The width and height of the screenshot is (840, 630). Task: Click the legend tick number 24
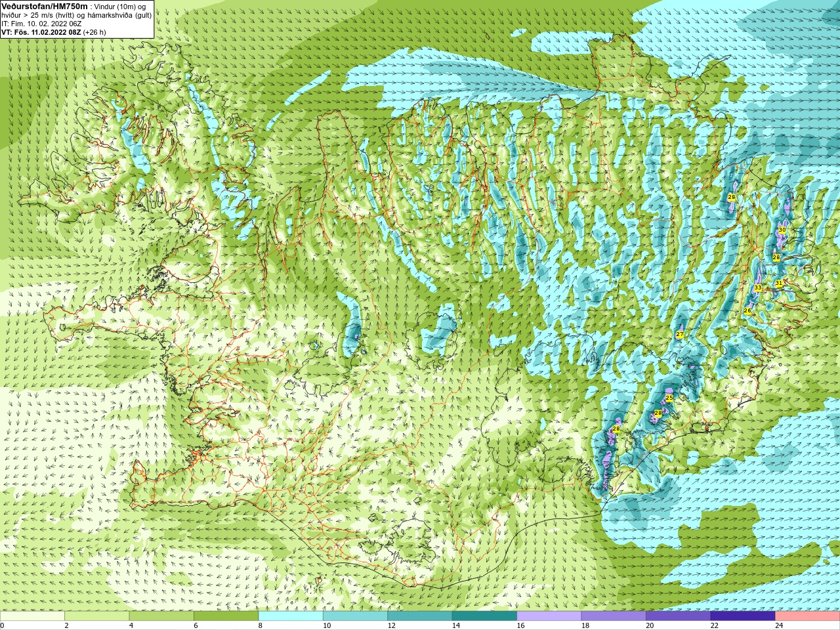click(779, 625)
